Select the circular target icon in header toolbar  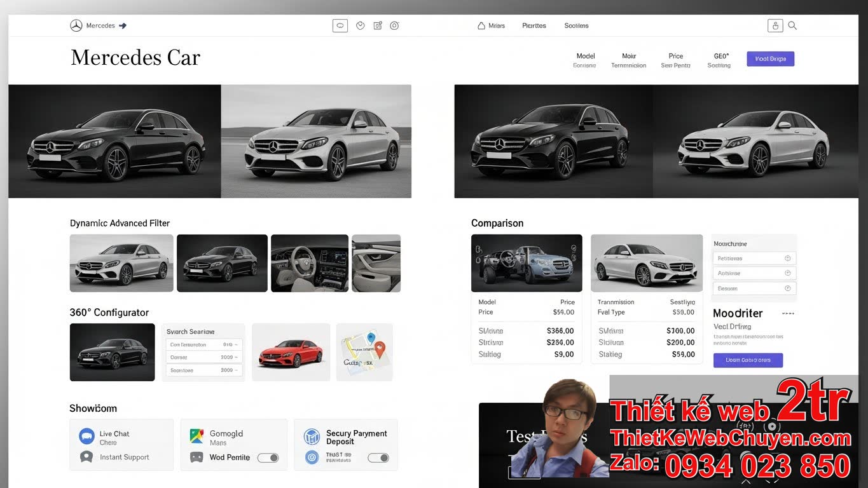pyautogui.click(x=394, y=25)
